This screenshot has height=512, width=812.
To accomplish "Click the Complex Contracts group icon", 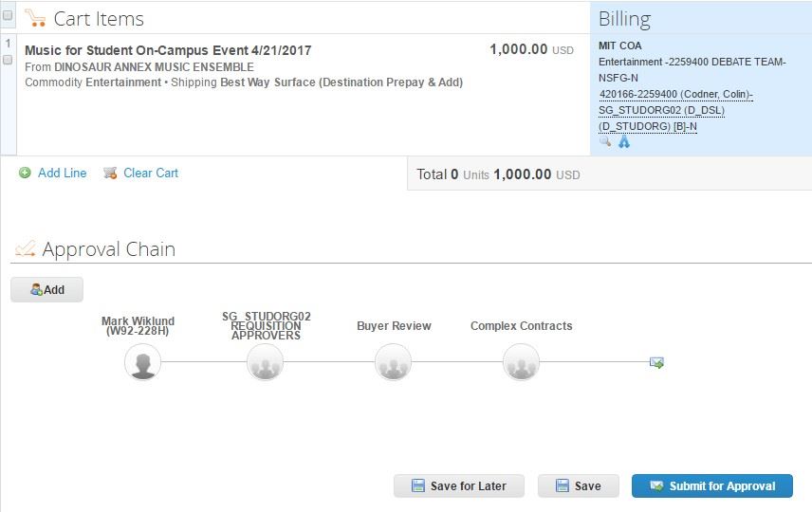I will [x=521, y=362].
